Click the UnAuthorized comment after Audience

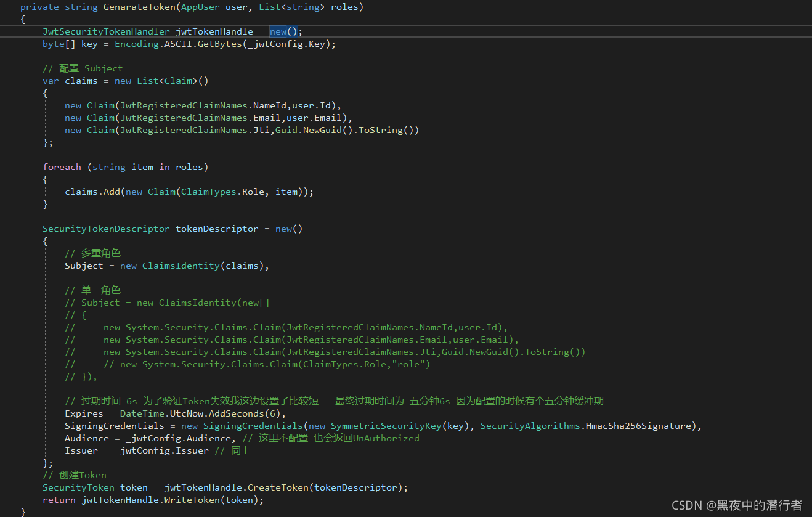click(x=331, y=438)
